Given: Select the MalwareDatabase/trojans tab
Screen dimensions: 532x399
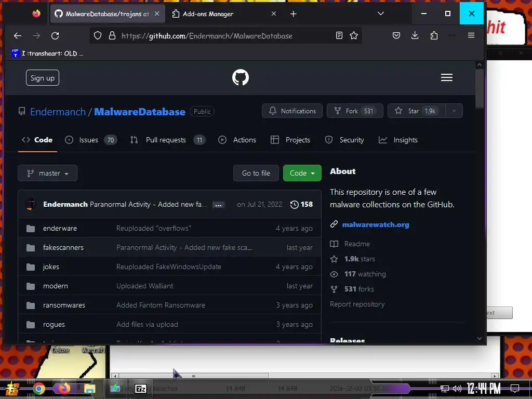Looking at the screenshot, I should tap(108, 14).
